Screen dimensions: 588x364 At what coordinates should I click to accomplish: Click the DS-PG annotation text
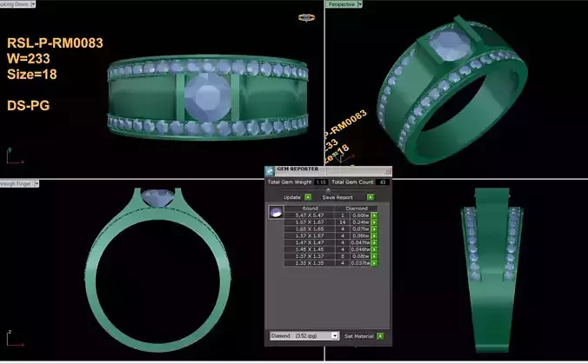pos(29,106)
